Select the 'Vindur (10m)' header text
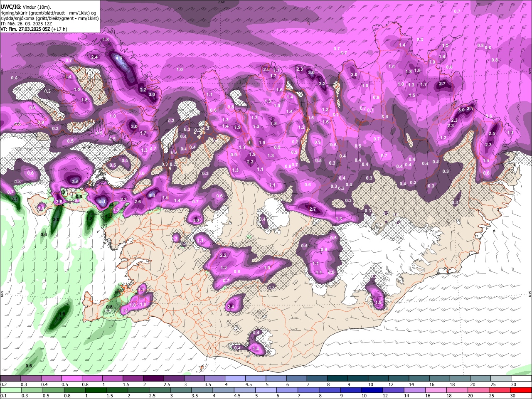Image resolution: width=532 pixels, height=399 pixels. (37, 7)
